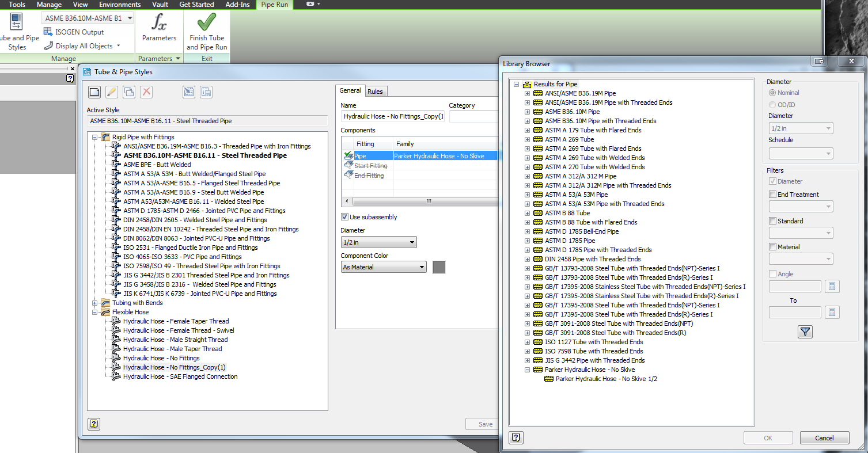Click OK in Library Browser
Image resolution: width=868 pixels, height=453 pixels.
768,438
